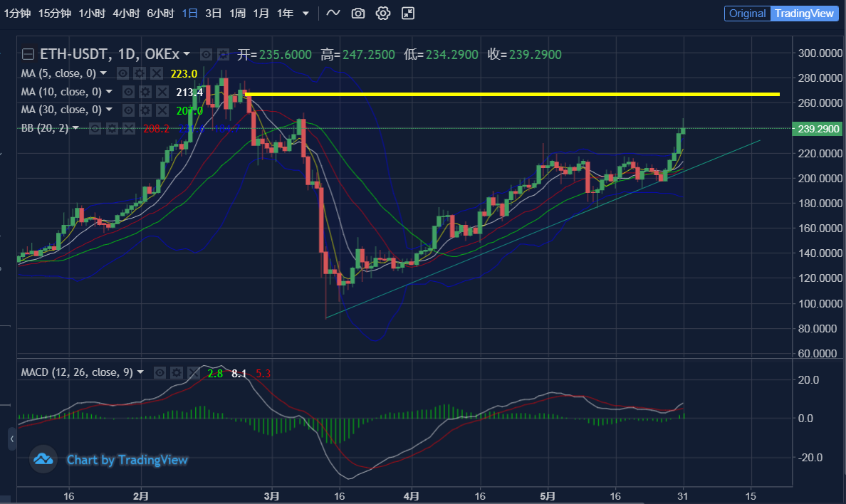Image resolution: width=846 pixels, height=504 pixels.
Task: Expand MA (30, close, 0) dropdown arrow
Action: 109,110
